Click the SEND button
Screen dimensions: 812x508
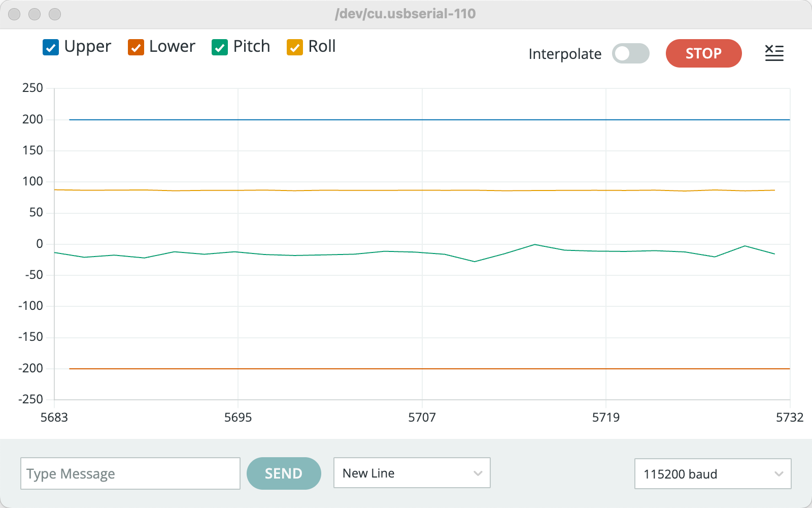(284, 473)
